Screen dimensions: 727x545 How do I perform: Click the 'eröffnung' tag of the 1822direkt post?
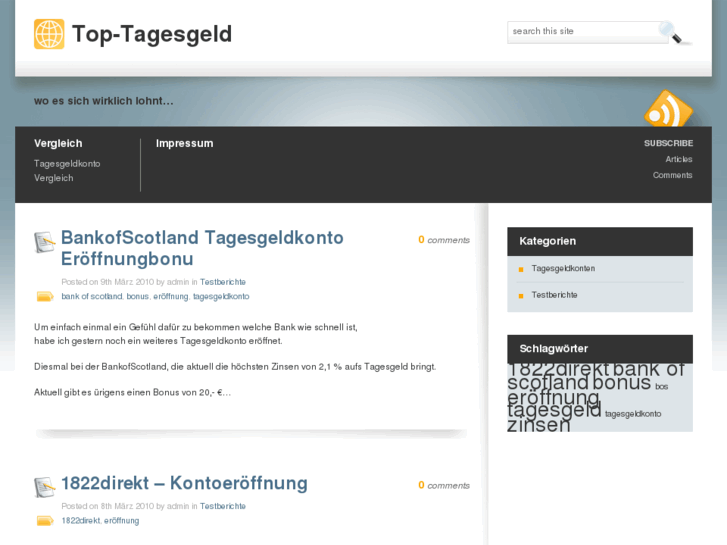tap(121, 520)
